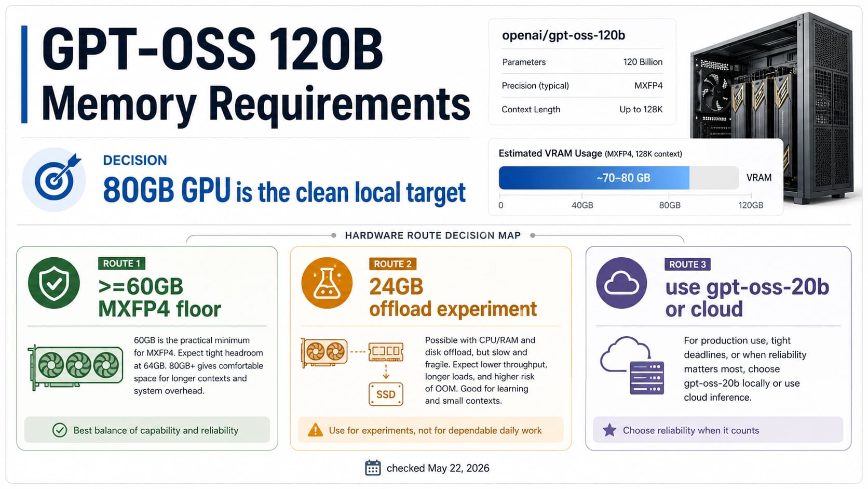Click the '60GB is the practical minimum' paragraph
868x489 pixels.
click(198, 365)
